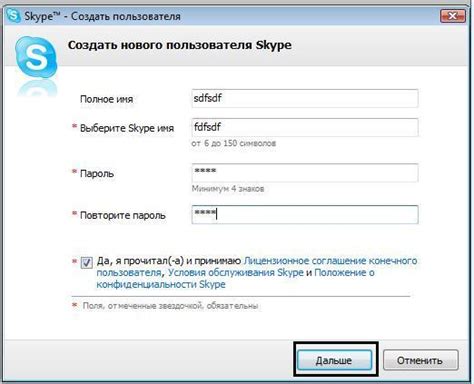474x384 pixels.
Task: Click heading Создать нового пользователя Skype
Action: pyautogui.click(x=180, y=45)
